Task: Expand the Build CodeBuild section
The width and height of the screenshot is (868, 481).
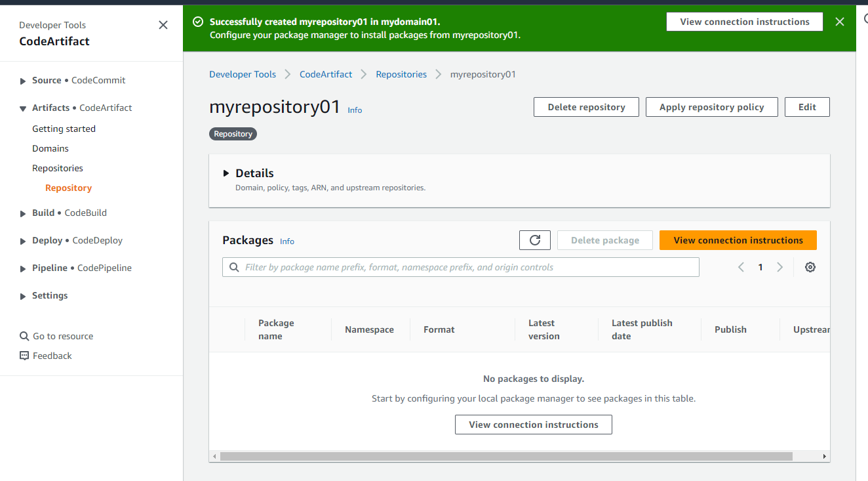Action: coord(24,213)
